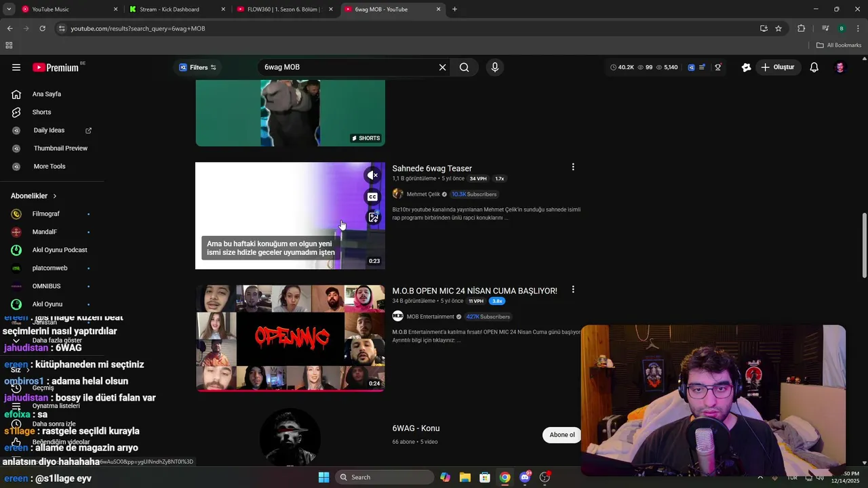Viewport: 868px width, 488px height.
Task: Click the OPEN MIC video thumbnail
Action: (x=290, y=338)
